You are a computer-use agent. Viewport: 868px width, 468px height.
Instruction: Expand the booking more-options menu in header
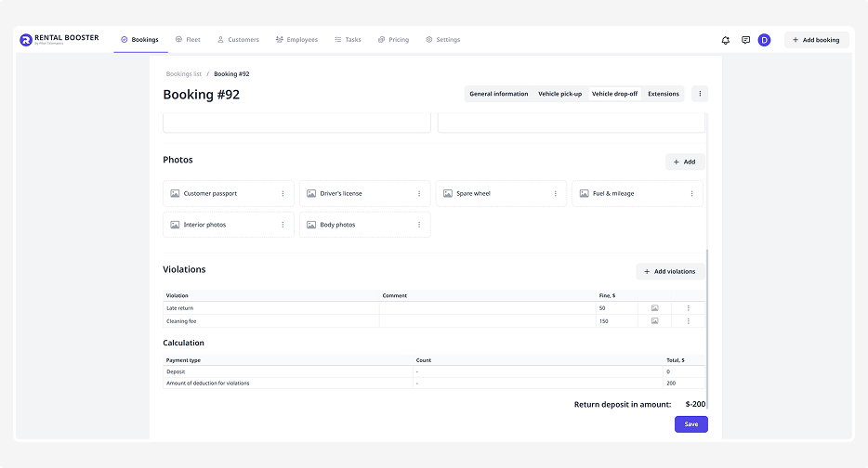[x=700, y=94]
